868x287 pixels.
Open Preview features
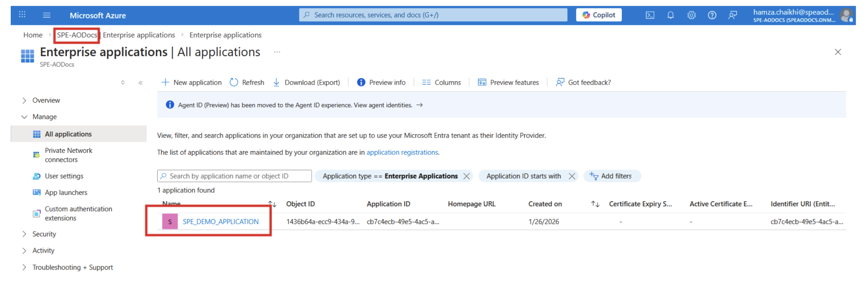coord(508,83)
